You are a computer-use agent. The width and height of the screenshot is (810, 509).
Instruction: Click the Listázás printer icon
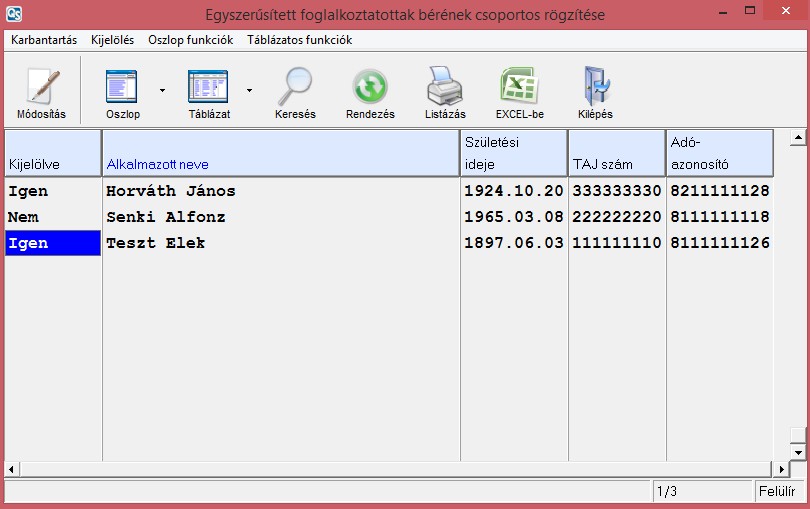point(445,88)
